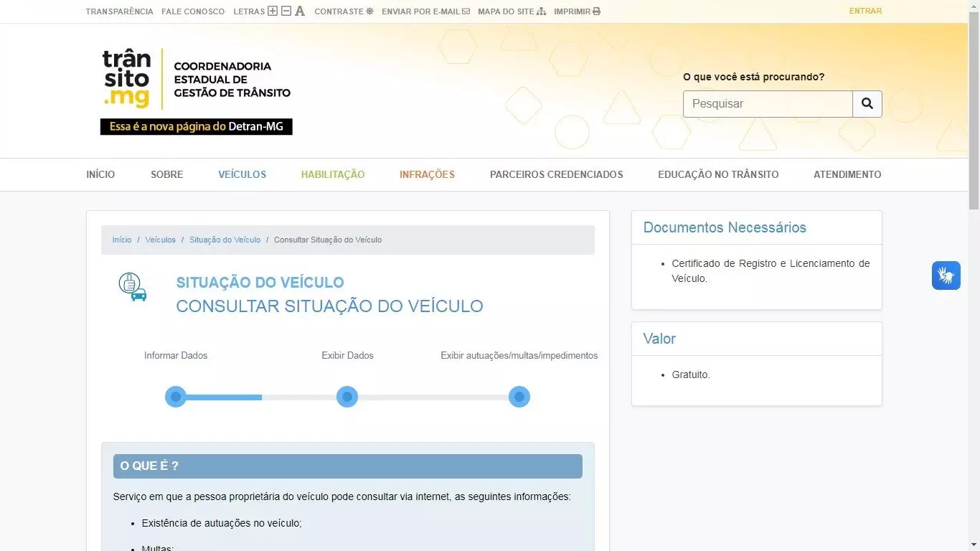Click Certificado de Registro e Licenciamento text
Image resolution: width=980 pixels, height=551 pixels.
pos(771,270)
